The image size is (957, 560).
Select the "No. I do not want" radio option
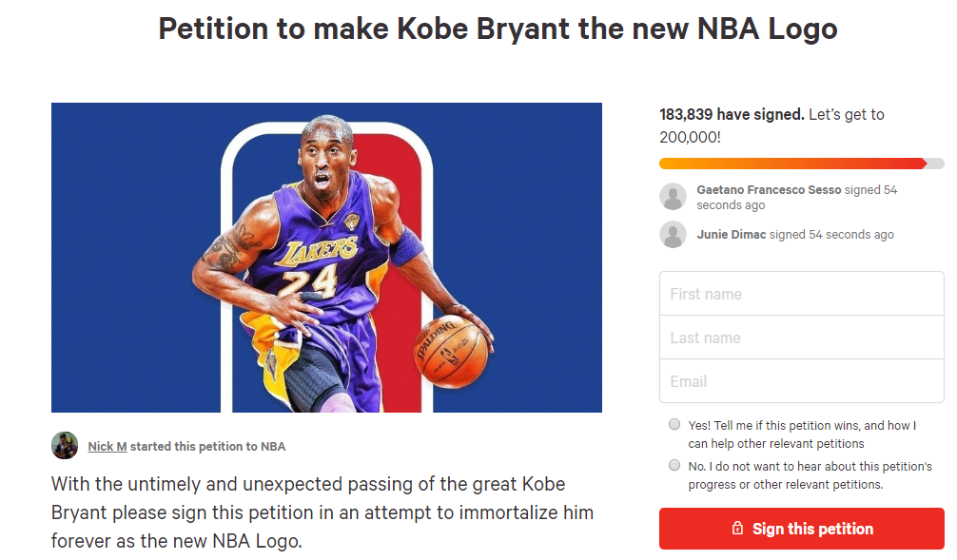[x=674, y=466]
